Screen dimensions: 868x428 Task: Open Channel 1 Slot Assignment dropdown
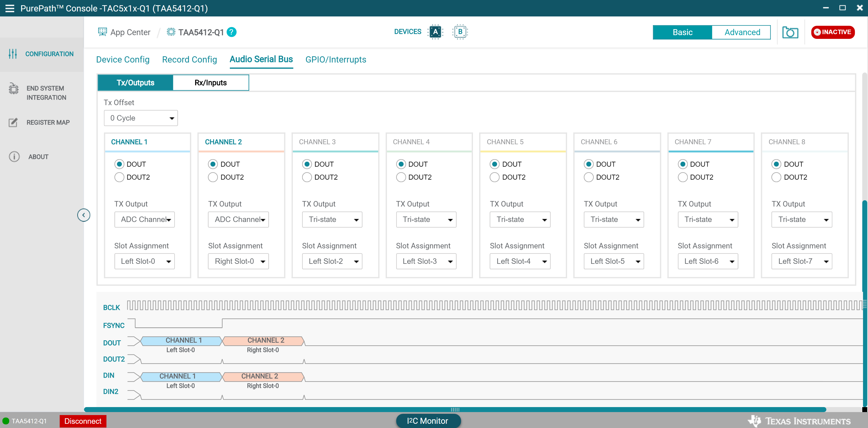pos(144,261)
